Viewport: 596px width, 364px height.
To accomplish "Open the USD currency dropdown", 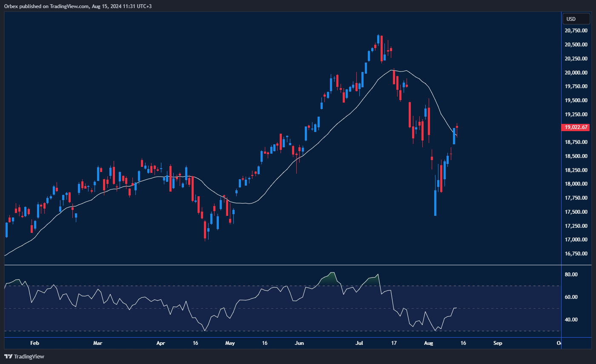I will (x=576, y=19).
